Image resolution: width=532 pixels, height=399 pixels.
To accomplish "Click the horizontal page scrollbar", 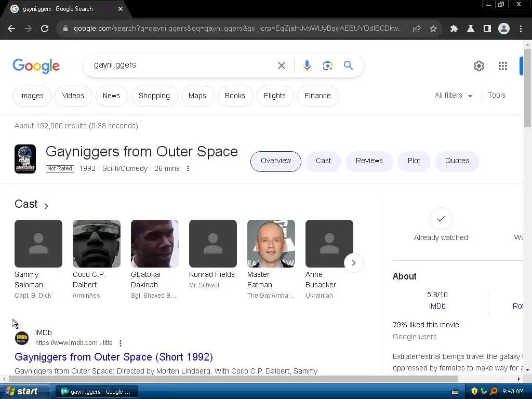I will point(233,379).
